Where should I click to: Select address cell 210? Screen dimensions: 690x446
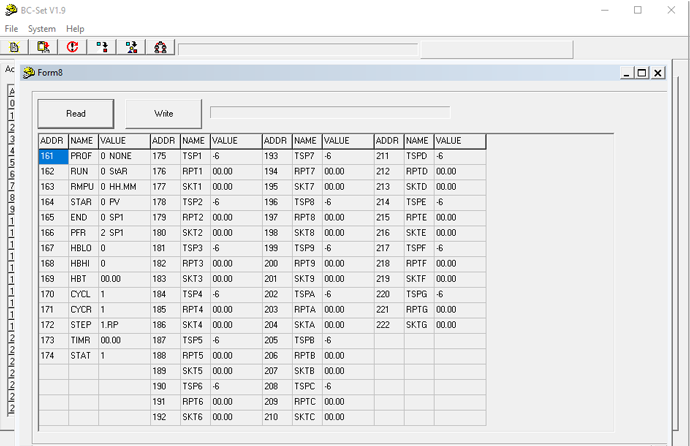[x=277, y=417]
